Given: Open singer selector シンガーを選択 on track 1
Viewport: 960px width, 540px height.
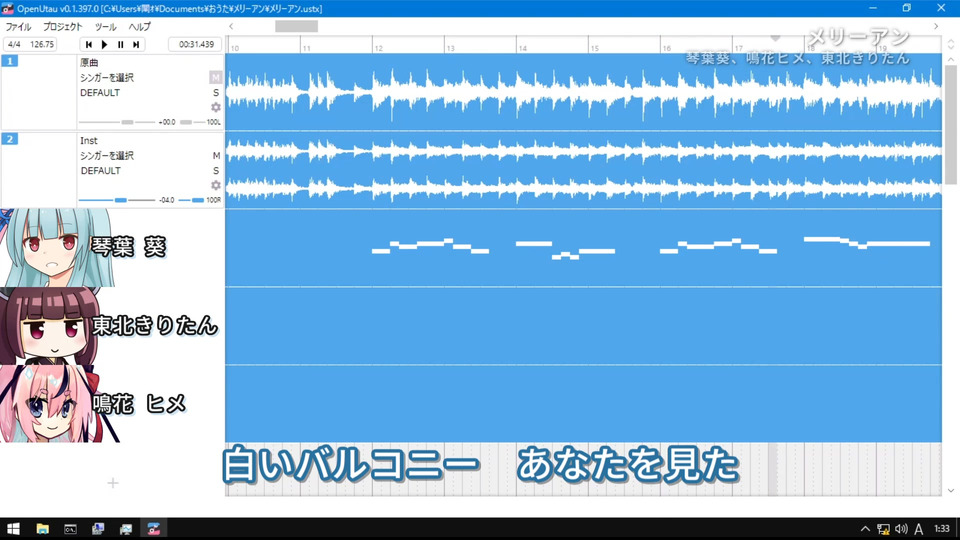Looking at the screenshot, I should tap(107, 78).
